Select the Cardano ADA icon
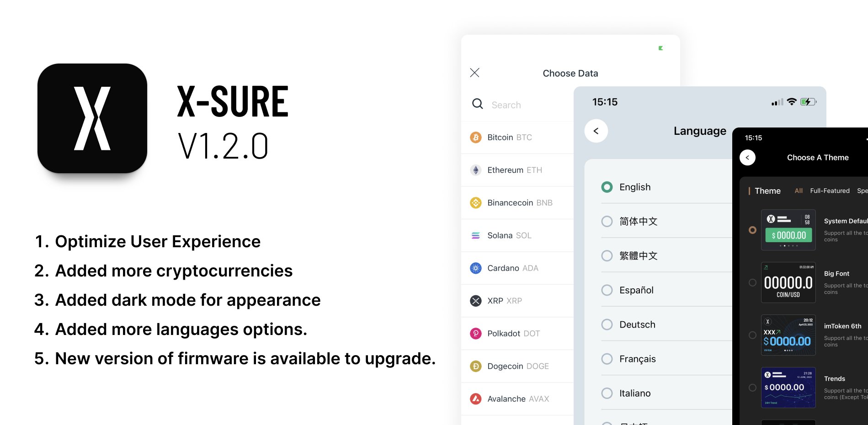The image size is (868, 425). pos(476,268)
